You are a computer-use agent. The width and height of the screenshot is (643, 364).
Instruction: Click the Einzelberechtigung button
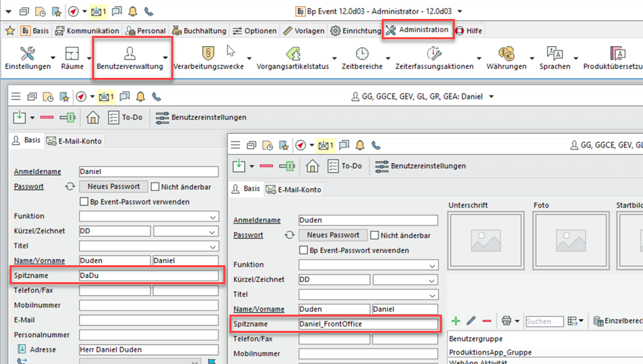tap(617, 321)
